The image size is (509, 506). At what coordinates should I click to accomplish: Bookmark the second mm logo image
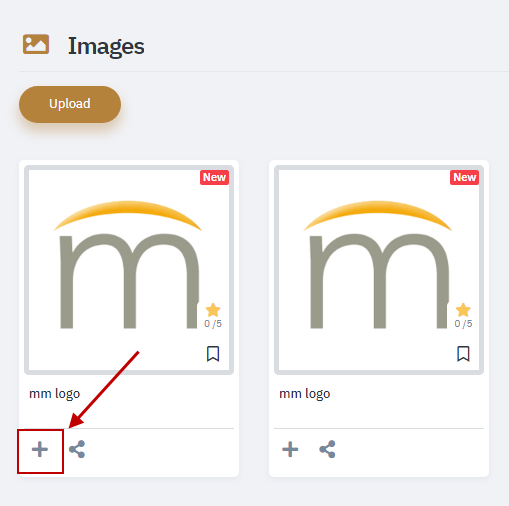pyautogui.click(x=463, y=353)
